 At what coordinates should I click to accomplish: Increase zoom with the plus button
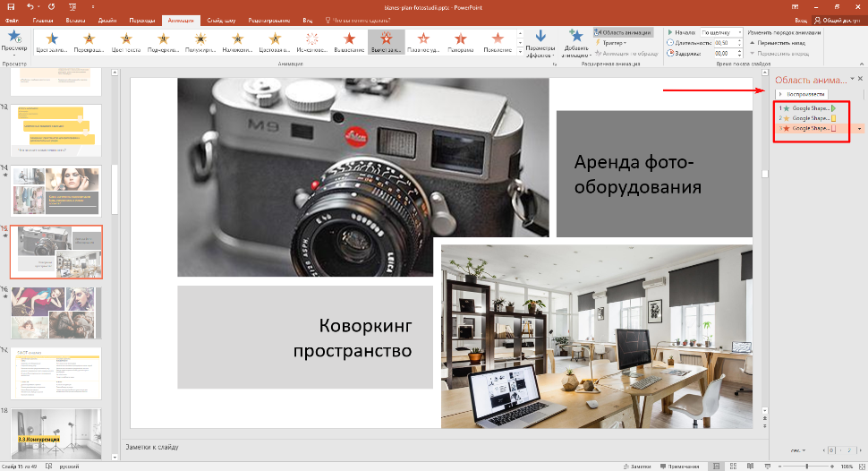pos(832,466)
